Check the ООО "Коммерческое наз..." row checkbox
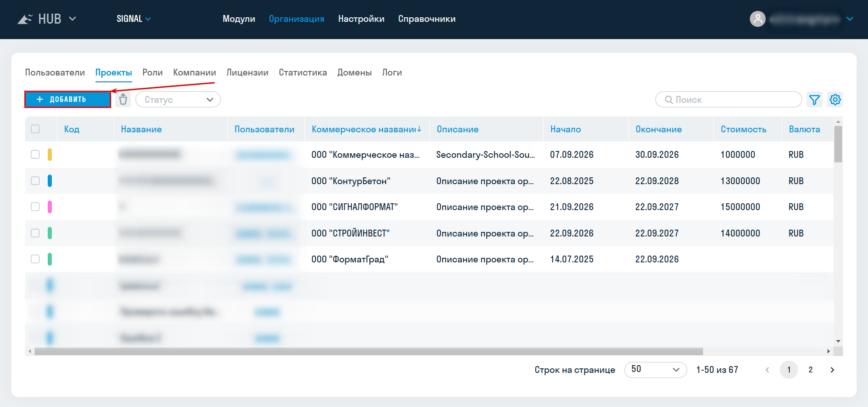 (35, 155)
